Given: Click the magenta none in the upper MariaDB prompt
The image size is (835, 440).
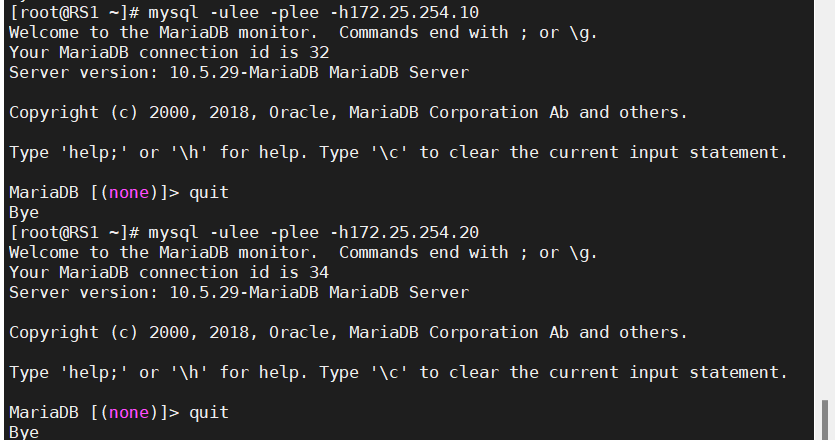Looking at the screenshot, I should point(129,192).
